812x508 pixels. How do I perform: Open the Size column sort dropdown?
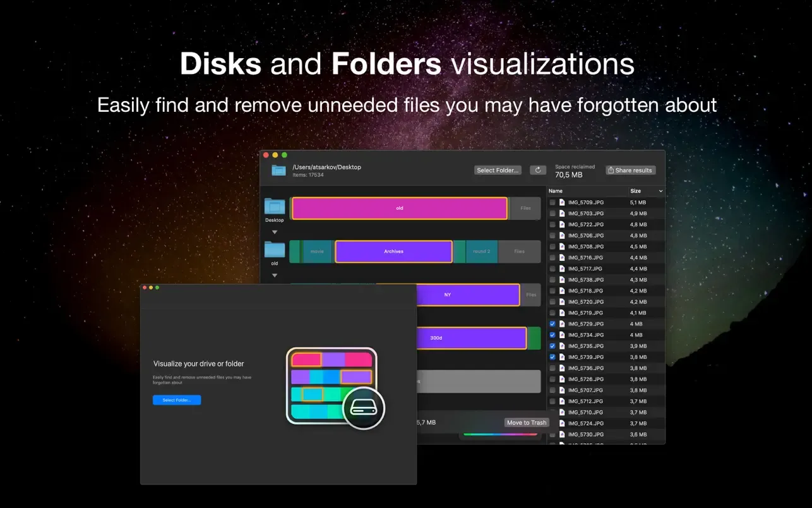point(660,191)
